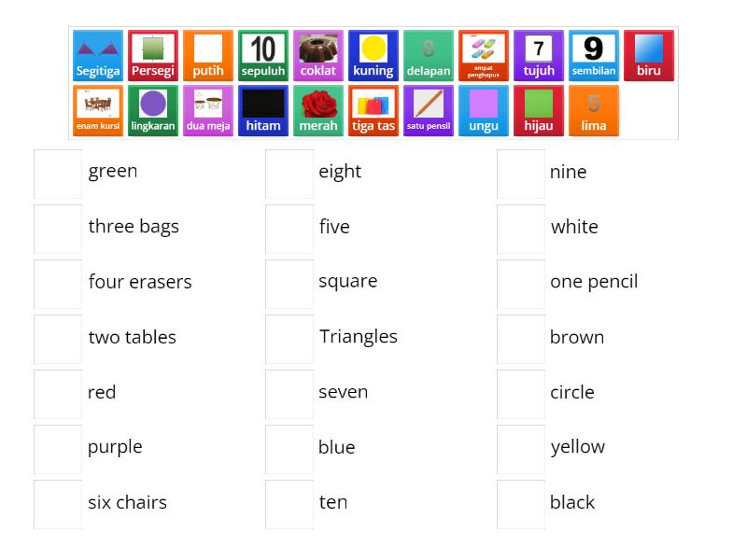Select the satu pensil pencil tile
Viewport: 747px width, 560px height.
tap(429, 111)
